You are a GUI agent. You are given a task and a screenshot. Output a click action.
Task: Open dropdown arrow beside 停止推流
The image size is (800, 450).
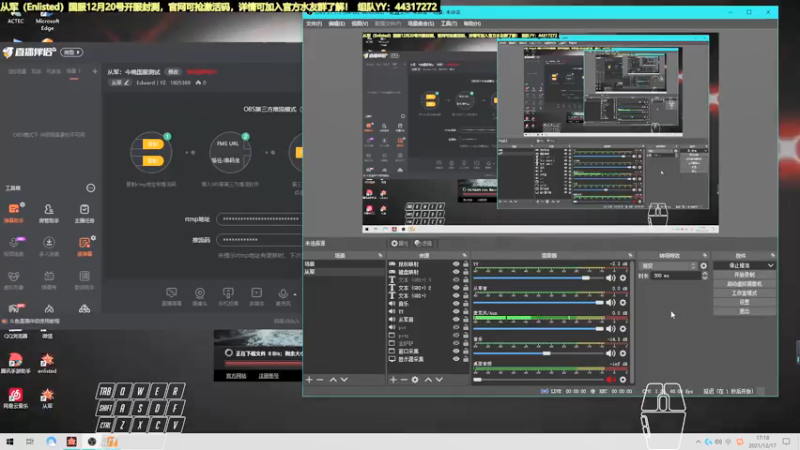tap(770, 266)
